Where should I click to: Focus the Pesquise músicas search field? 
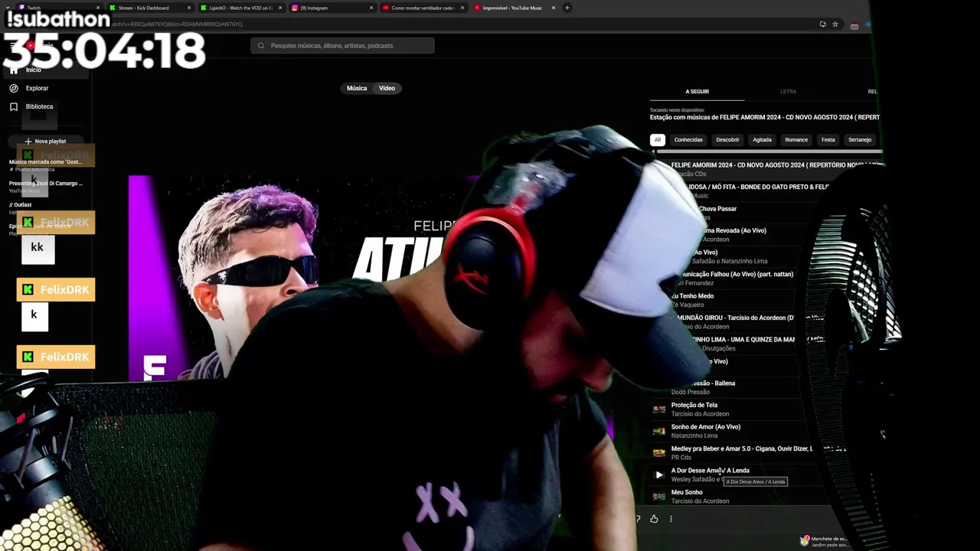point(342,46)
